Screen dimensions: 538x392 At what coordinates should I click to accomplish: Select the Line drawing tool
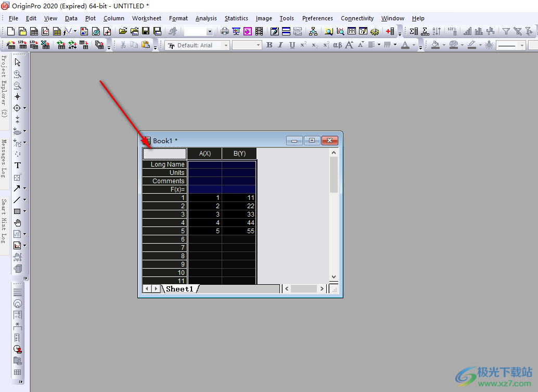pyautogui.click(x=17, y=200)
